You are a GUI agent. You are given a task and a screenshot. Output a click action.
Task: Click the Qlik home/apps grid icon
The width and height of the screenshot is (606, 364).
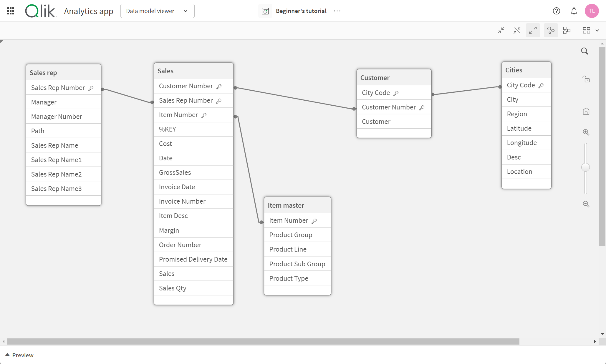(x=10, y=11)
